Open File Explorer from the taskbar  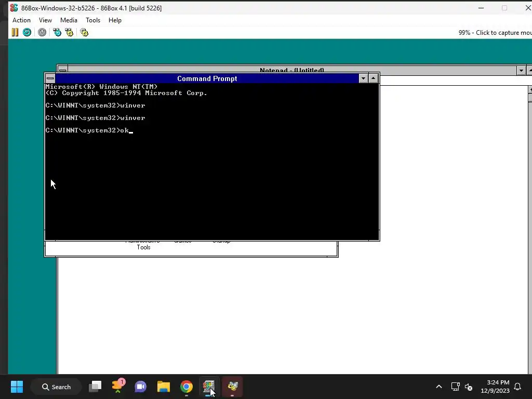(164, 387)
